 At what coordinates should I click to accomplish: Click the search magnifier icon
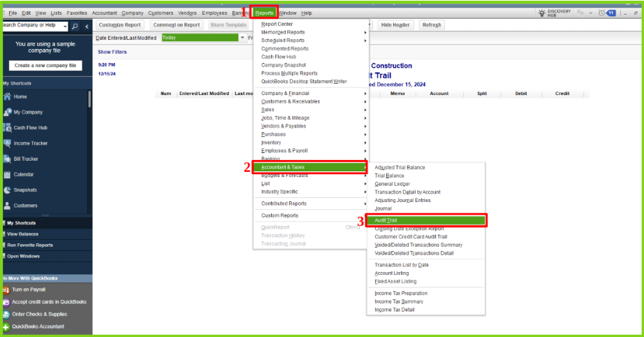(75, 27)
